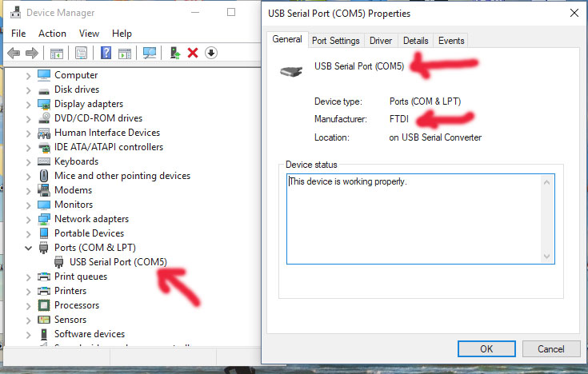Click the Properties toolbar icon

pos(81,53)
